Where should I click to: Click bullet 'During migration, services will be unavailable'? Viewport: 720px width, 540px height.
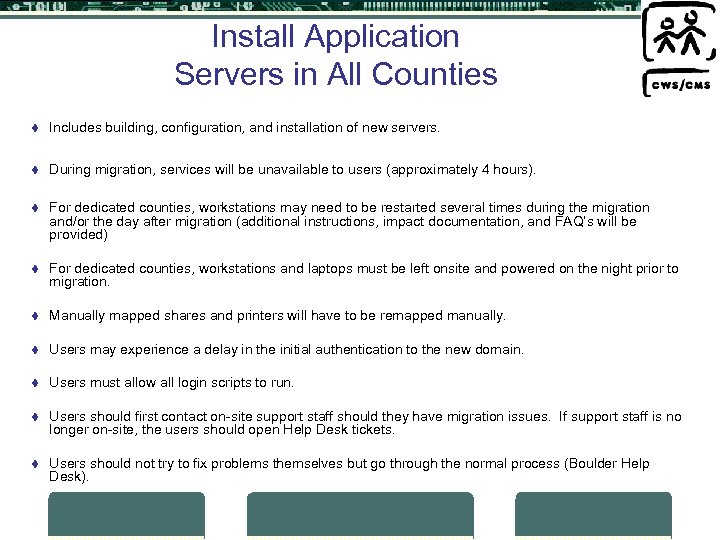point(292,170)
